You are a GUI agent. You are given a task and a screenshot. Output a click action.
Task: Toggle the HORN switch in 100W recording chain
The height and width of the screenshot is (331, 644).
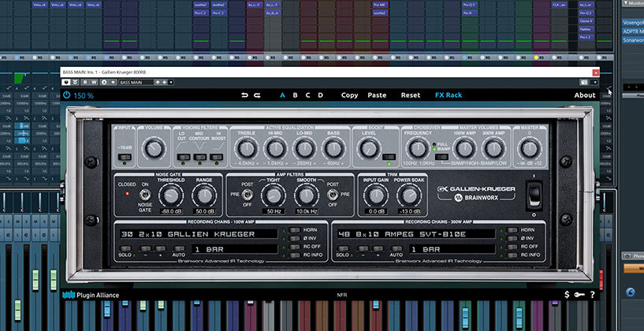[295, 230]
